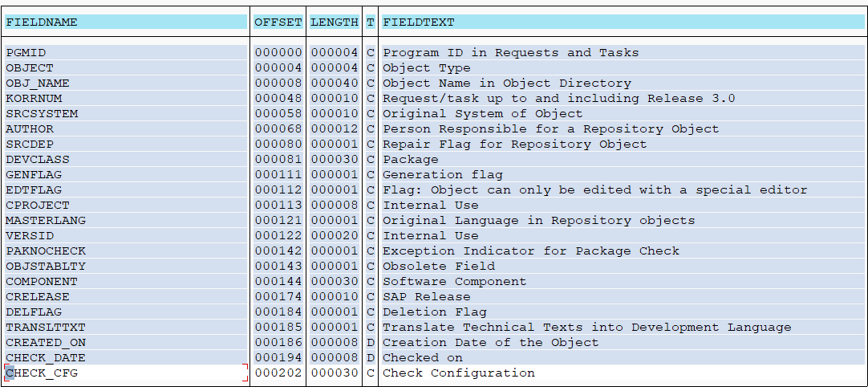
Task: Select the DEVCLASS field cell
Action: (x=38, y=160)
